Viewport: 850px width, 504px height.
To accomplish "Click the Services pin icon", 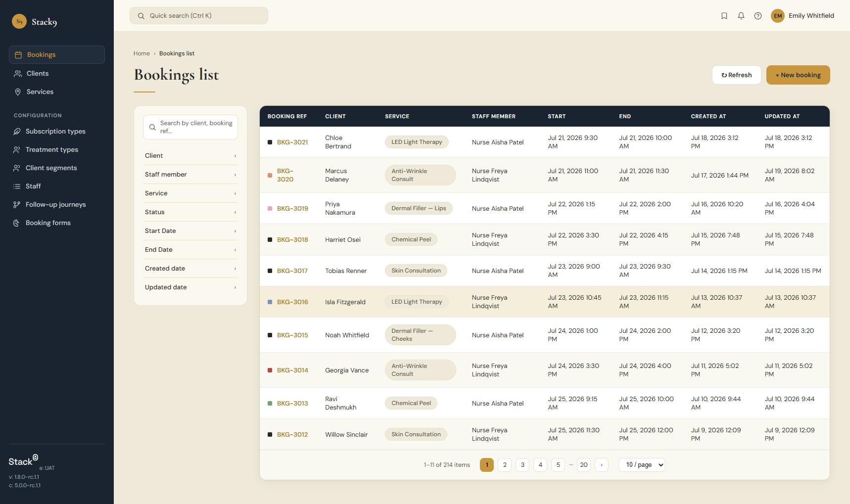I will coord(18,92).
